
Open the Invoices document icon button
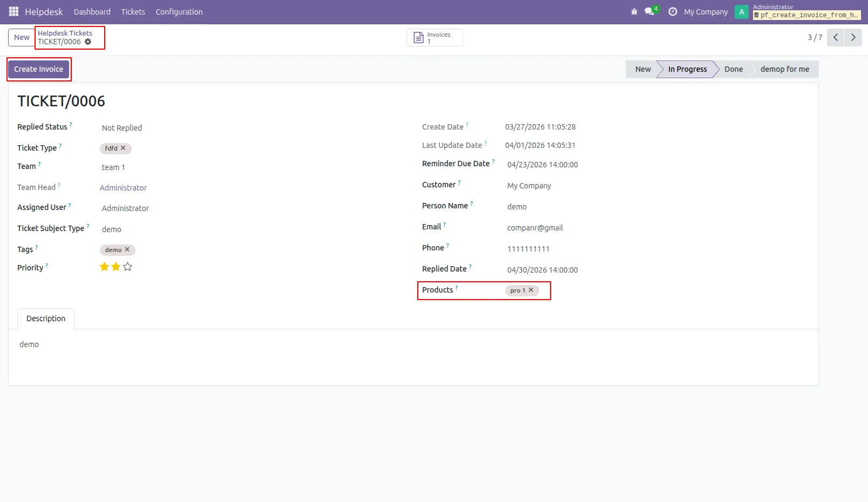[435, 38]
